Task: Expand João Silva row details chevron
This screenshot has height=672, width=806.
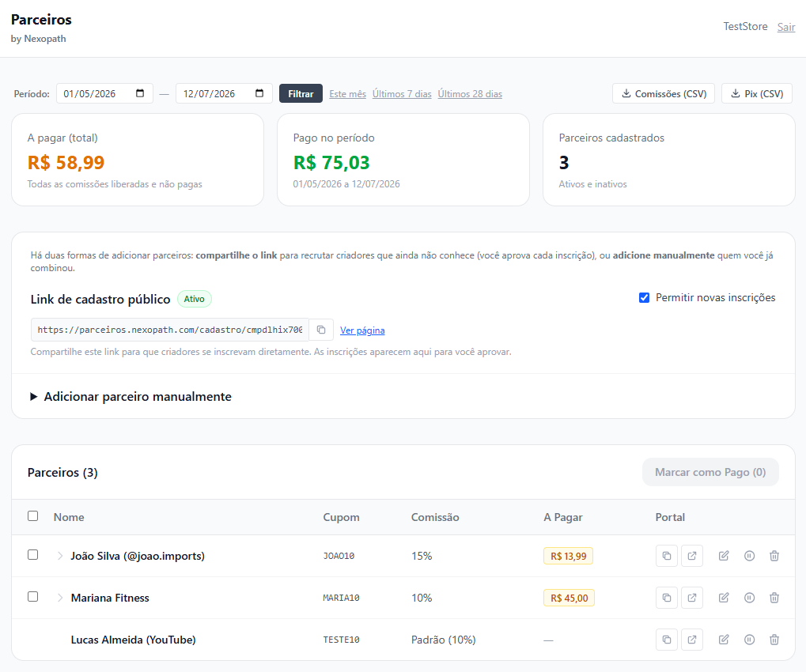Action: coord(60,556)
